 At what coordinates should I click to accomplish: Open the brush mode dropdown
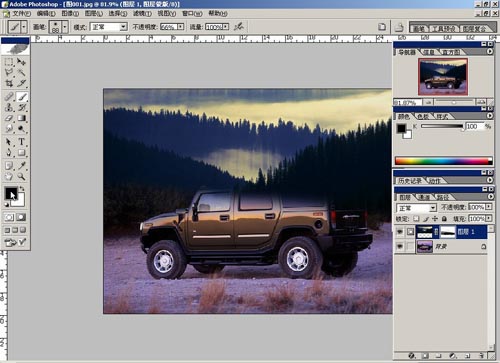[x=123, y=27]
